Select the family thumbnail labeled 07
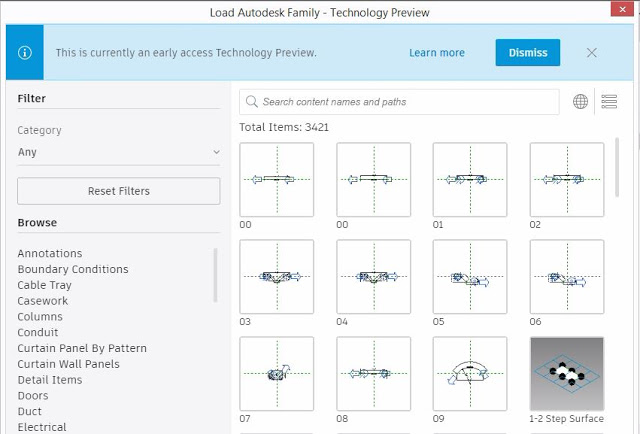 tap(277, 374)
